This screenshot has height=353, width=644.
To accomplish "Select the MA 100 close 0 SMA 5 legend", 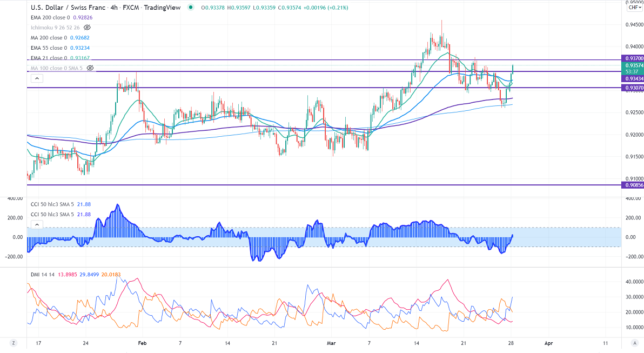I will [x=57, y=68].
